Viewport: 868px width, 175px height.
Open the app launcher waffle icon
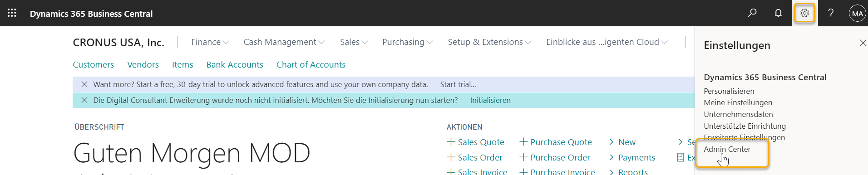pos(12,13)
